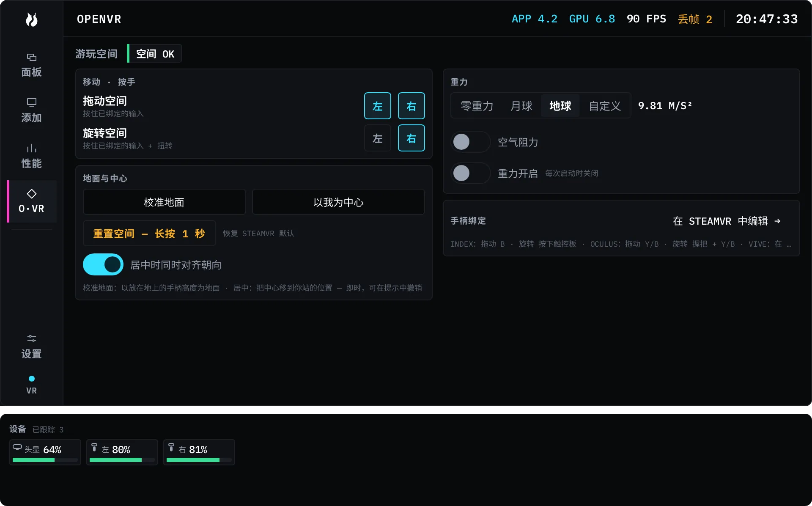The height and width of the screenshot is (506, 812).
Task: Click the GPU 6.8 timing readout
Action: click(x=592, y=19)
